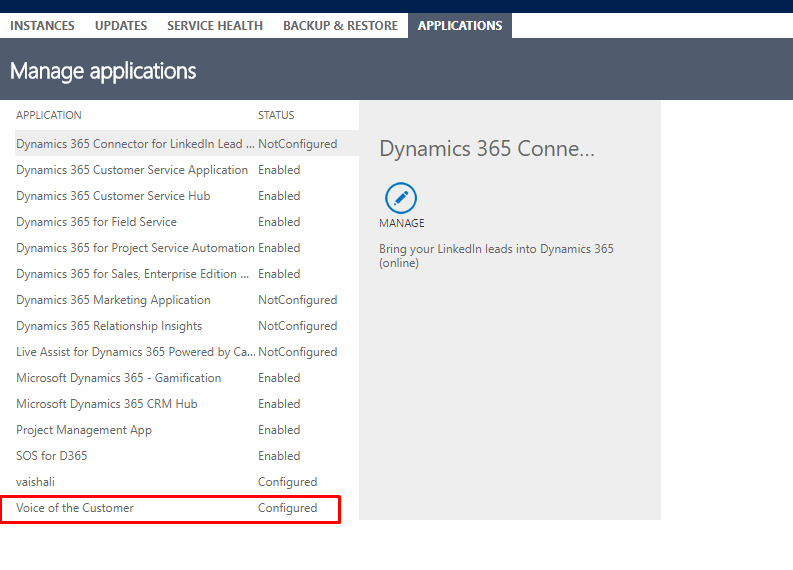Select Live Assist for Dynamics 365 row

pos(187,352)
